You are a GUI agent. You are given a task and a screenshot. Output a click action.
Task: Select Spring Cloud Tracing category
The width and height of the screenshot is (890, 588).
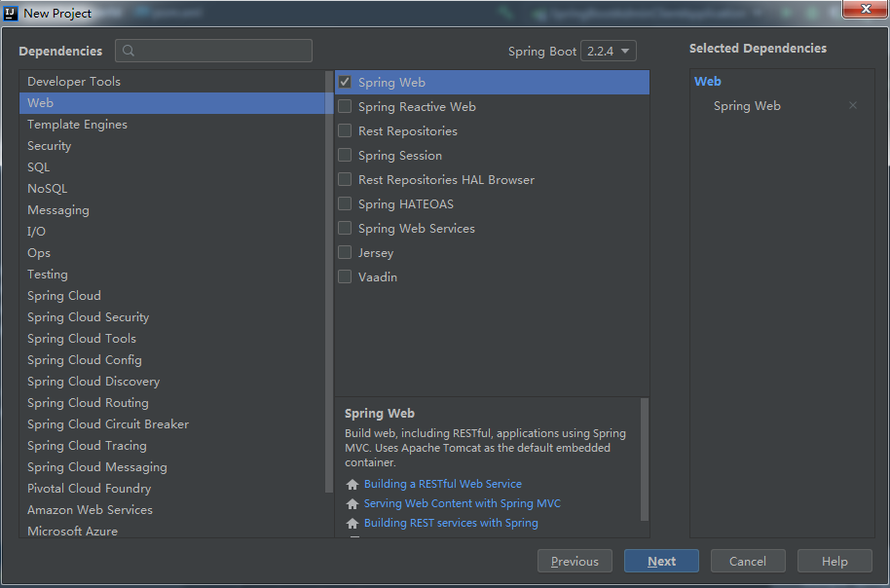[x=172, y=446]
